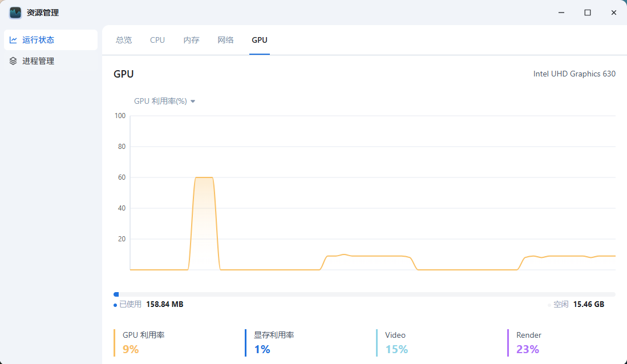This screenshot has width=627, height=364.
Task: Go to the 网络 tab
Action: (x=225, y=40)
